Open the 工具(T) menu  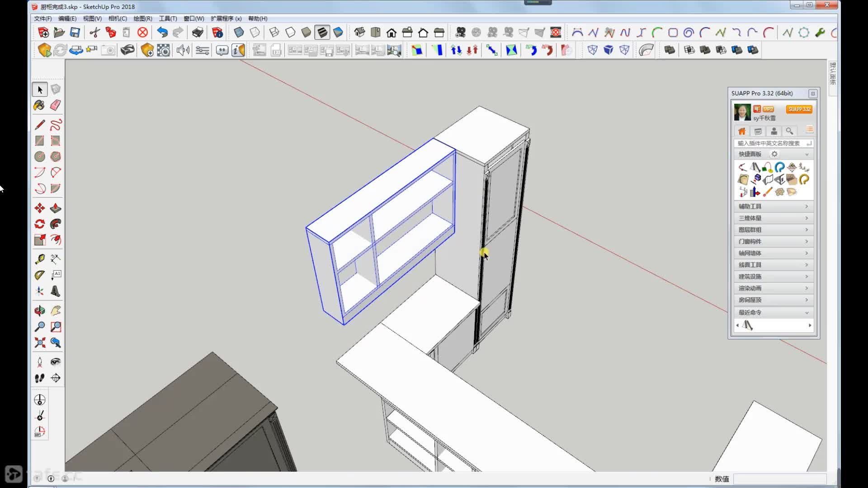point(168,19)
